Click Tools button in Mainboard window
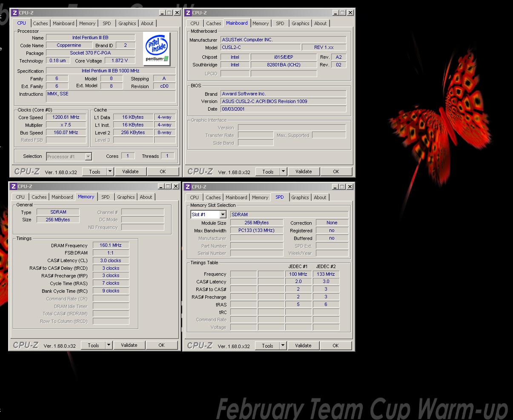The image size is (513, 420). (268, 171)
